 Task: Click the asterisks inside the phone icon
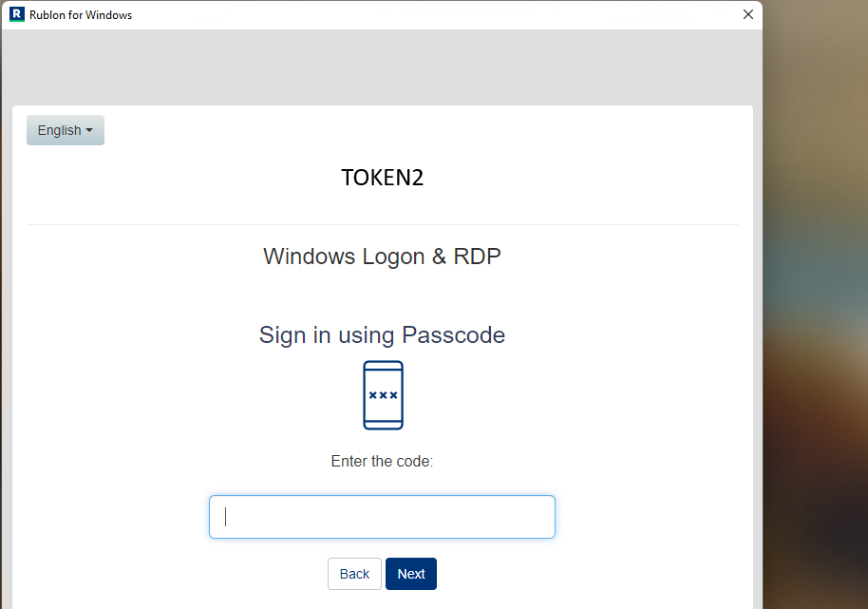click(383, 394)
